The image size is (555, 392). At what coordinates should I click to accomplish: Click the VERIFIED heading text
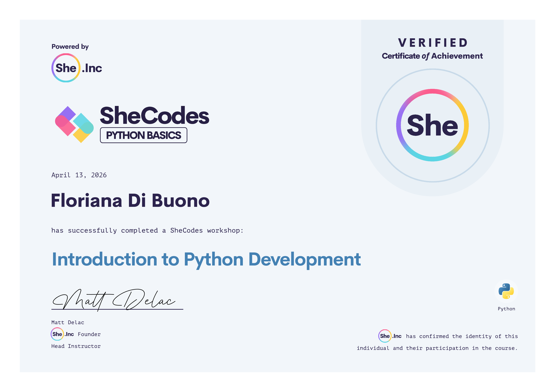432,43
